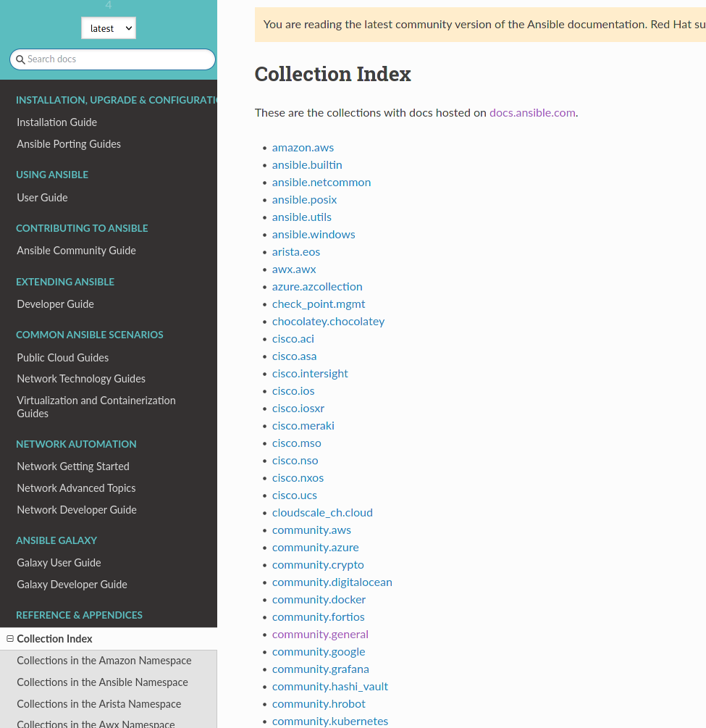Viewport: 706px width, 728px height.
Task: Open the cisco.ios collection
Action: point(293,391)
